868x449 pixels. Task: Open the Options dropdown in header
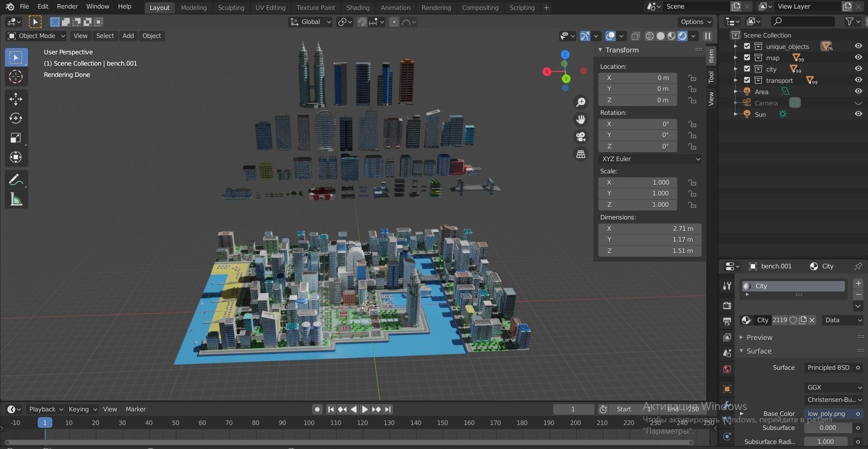[x=695, y=22]
